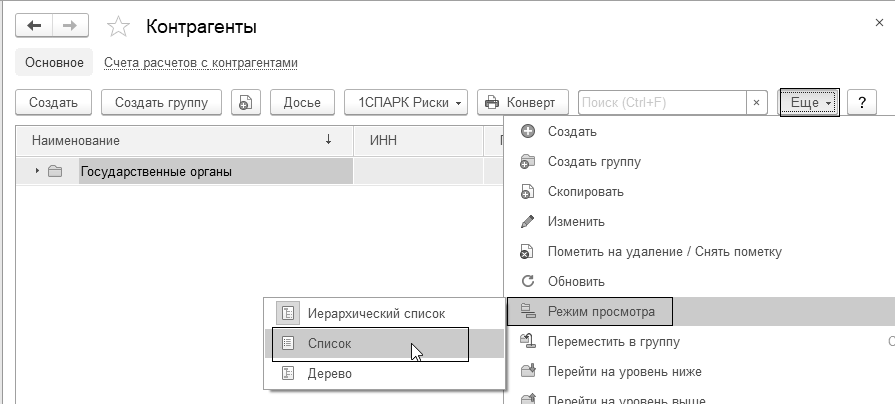
Task: Choose Иерархический список view mode
Action: (x=376, y=313)
